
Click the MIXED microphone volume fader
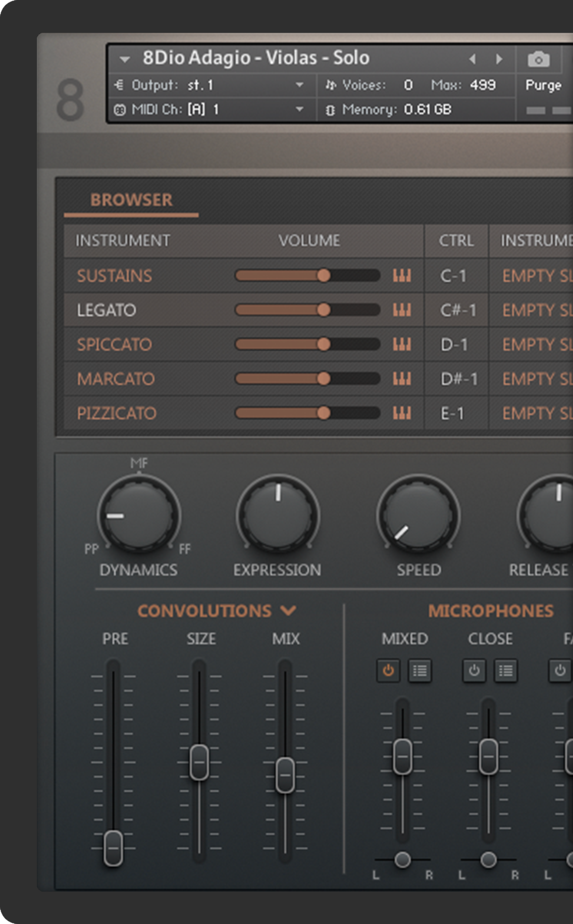click(402, 756)
